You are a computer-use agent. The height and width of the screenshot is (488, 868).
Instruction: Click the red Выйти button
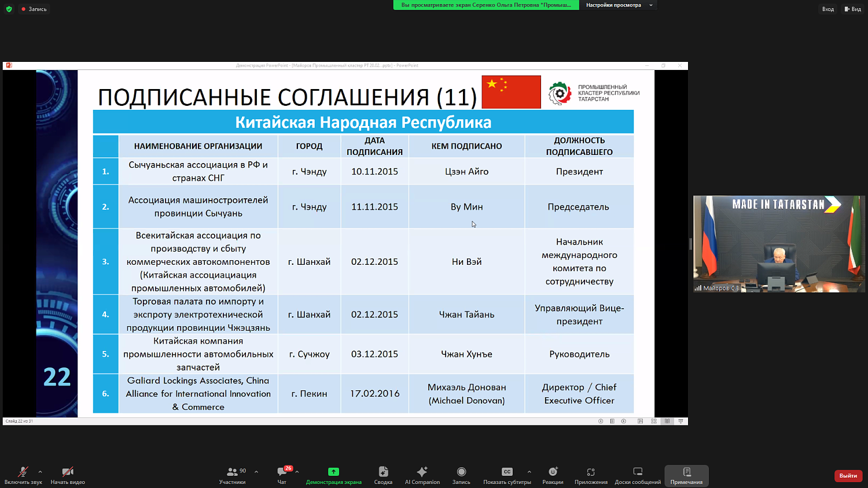click(x=848, y=475)
